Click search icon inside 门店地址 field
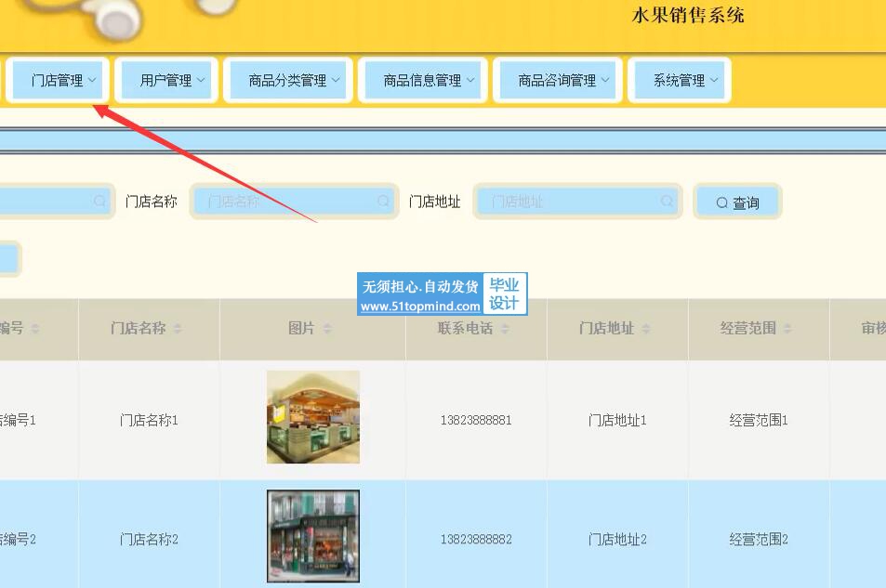Image resolution: width=886 pixels, height=588 pixels. (667, 201)
